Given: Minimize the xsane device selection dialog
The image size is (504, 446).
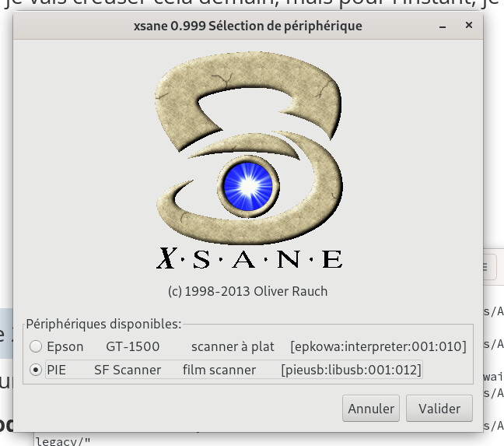Looking at the screenshot, I should click(x=443, y=26).
